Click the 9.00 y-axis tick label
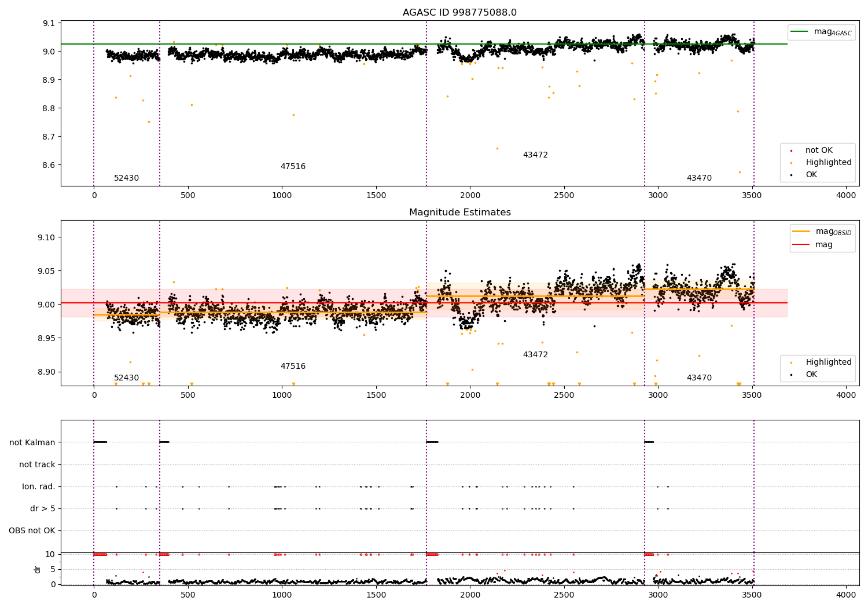 [x=46, y=305]
